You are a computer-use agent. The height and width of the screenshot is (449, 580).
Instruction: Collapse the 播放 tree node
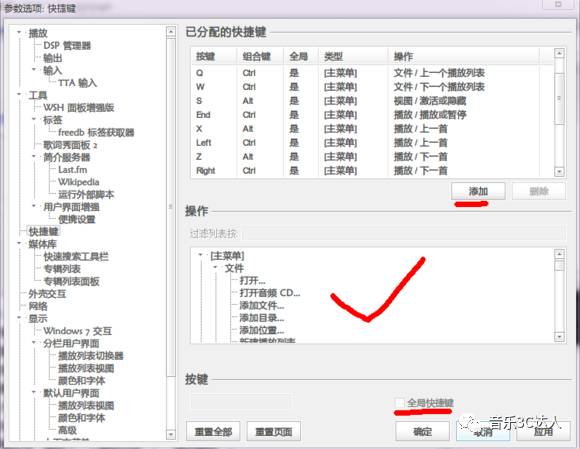click(19, 33)
